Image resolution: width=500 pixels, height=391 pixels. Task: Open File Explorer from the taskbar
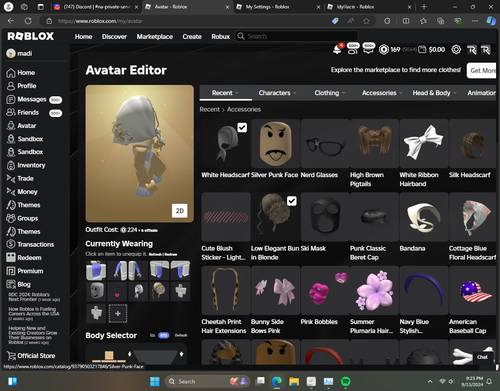[294, 381]
